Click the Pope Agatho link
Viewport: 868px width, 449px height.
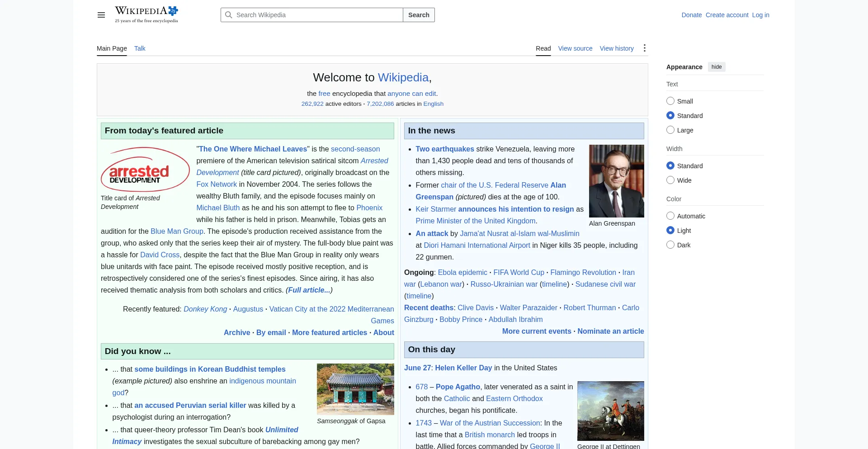[x=458, y=387]
